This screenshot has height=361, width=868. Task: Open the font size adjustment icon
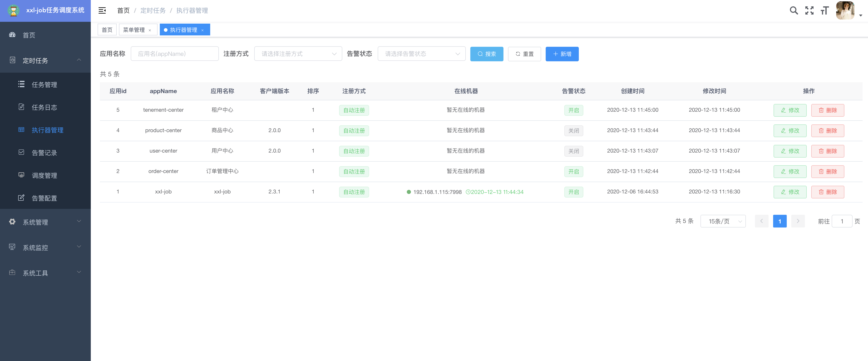tap(825, 10)
